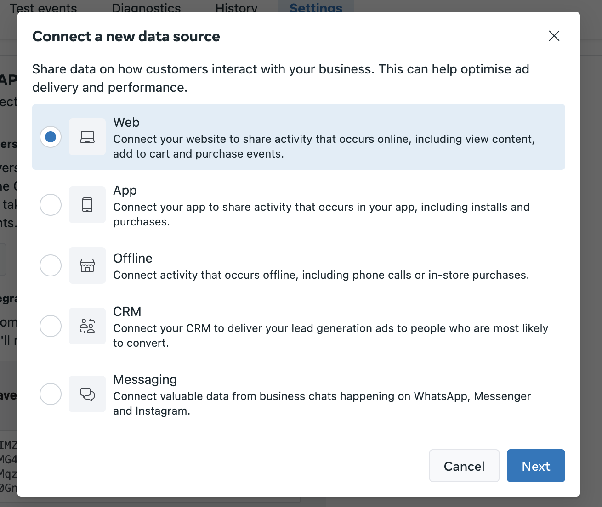Open the Test events tab behind the dialog
The image size is (602, 507).
[43, 8]
